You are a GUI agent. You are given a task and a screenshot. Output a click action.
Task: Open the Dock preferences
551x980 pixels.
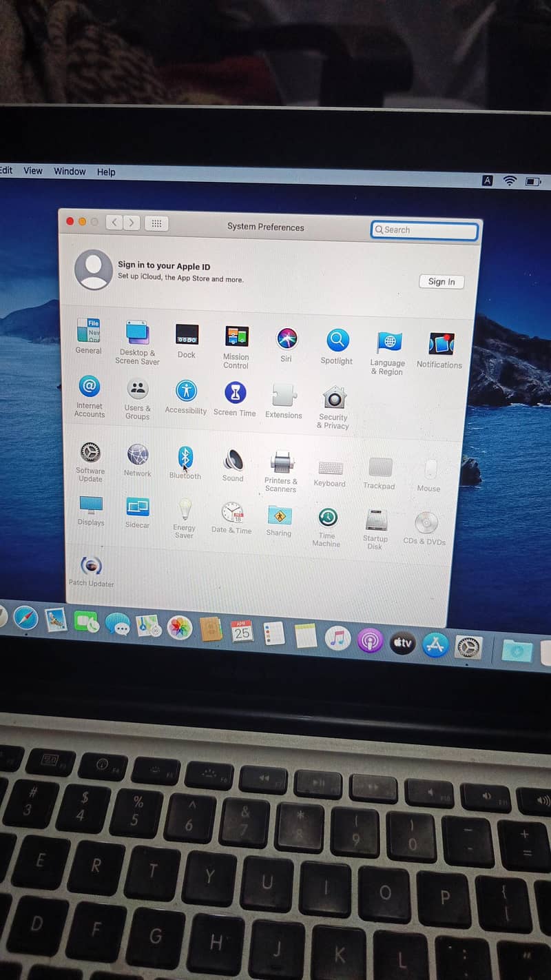187,341
